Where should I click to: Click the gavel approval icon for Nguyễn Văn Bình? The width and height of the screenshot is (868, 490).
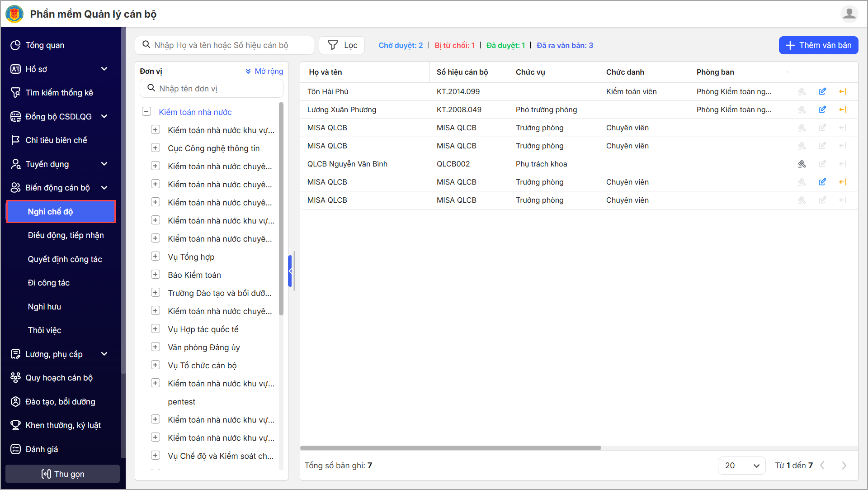click(x=802, y=164)
